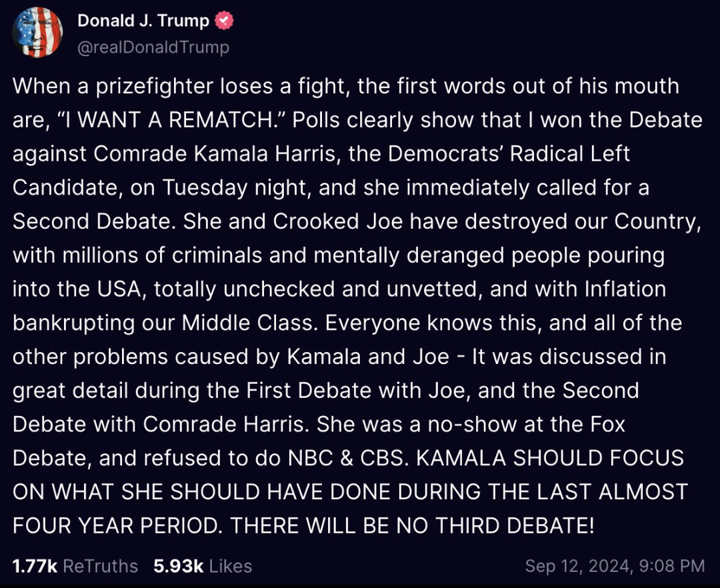View the 5.93k Likes count

178,566
